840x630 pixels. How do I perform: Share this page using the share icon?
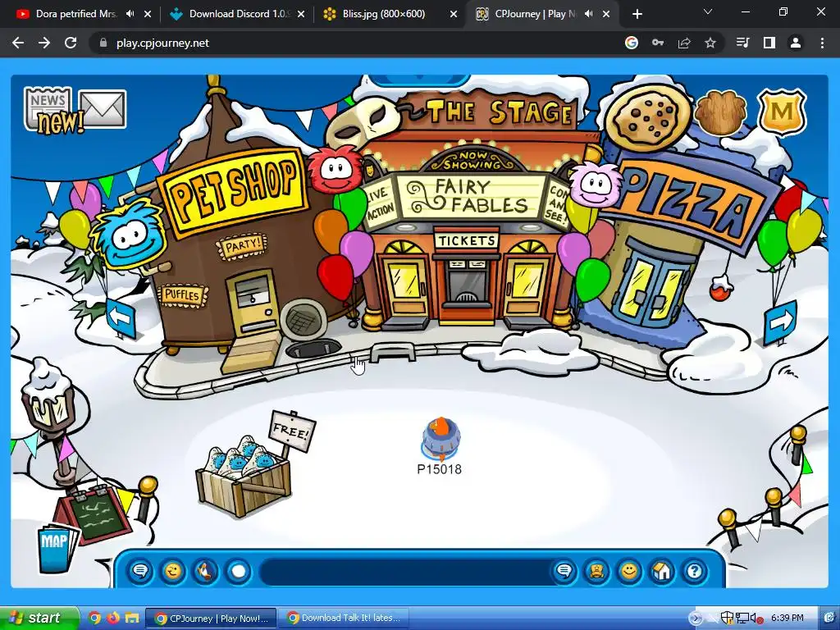[684, 43]
